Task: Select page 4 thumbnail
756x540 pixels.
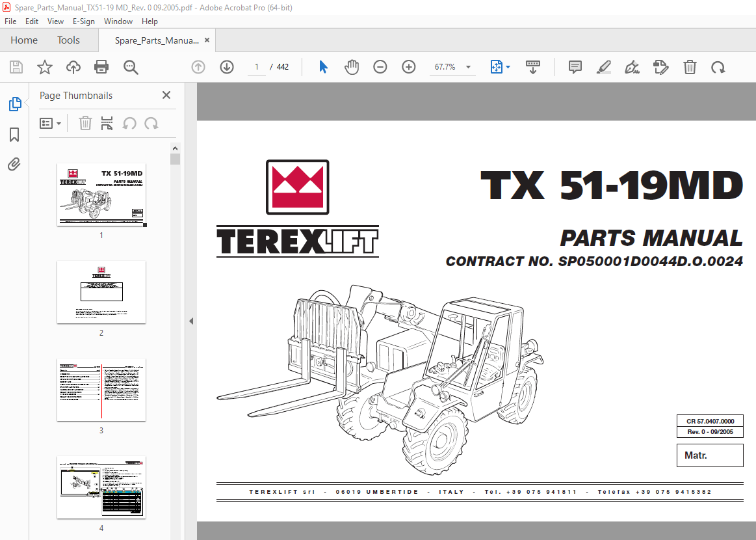Action: (x=101, y=487)
